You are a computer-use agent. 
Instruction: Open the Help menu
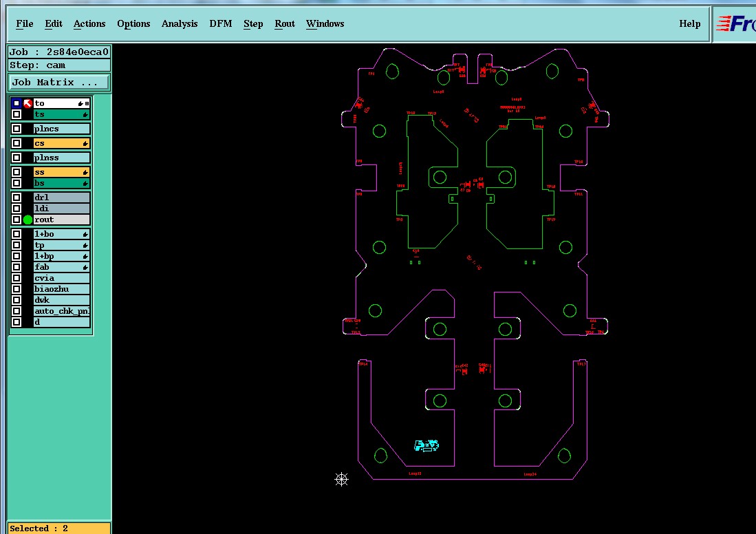point(689,23)
